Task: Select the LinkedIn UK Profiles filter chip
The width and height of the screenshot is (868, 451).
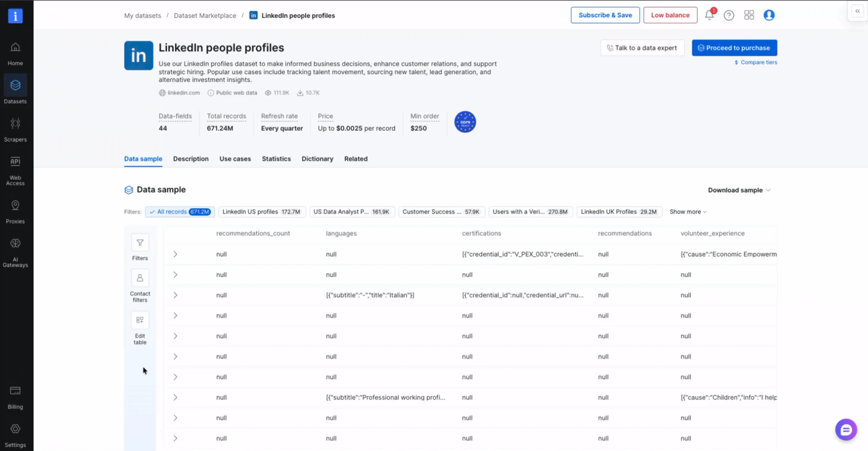Action: 619,212
